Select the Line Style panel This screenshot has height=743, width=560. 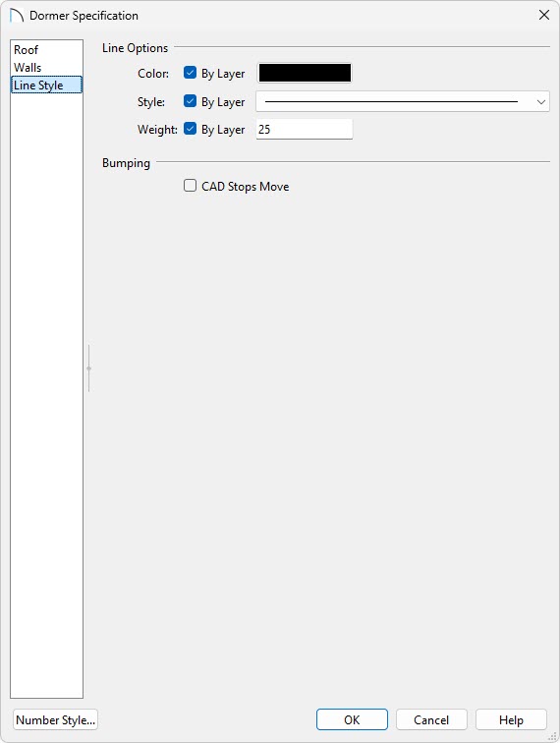pos(46,85)
